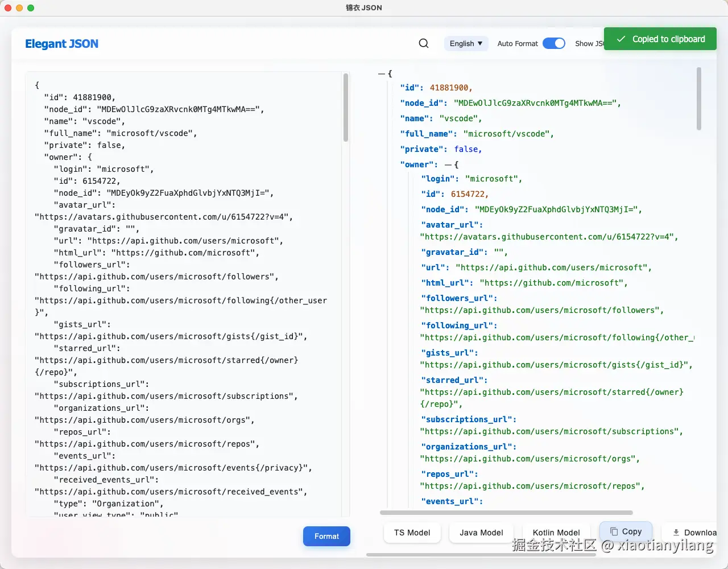
Task: Click the "avatar_url" key in tree view
Action: point(452,225)
